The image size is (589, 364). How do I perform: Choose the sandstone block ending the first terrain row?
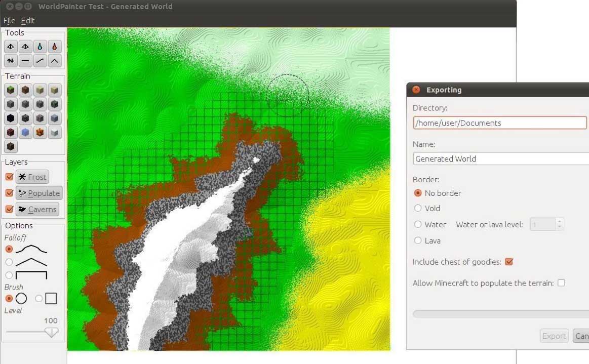click(x=55, y=90)
